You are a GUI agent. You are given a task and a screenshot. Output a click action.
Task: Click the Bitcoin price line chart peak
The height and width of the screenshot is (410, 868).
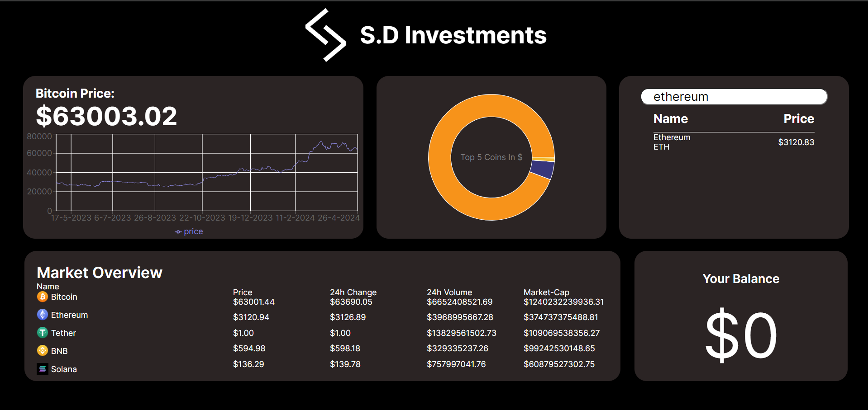tap(321, 142)
